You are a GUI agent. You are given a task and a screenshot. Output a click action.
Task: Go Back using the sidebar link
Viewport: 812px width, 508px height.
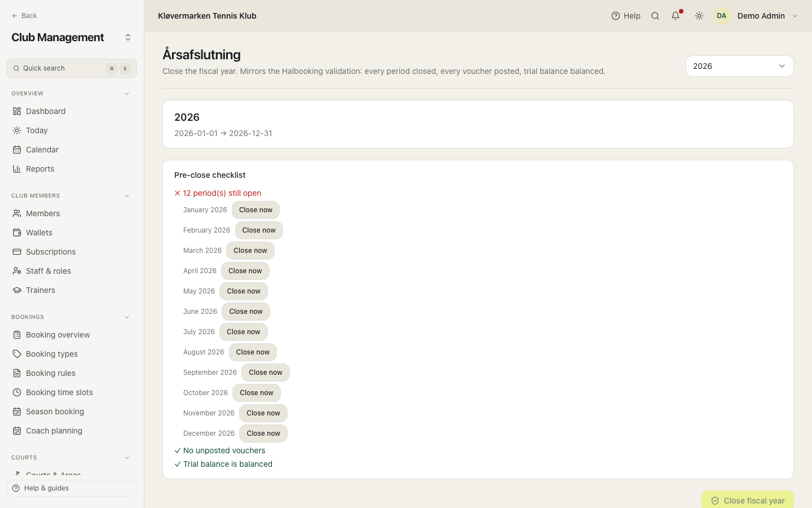coord(24,16)
